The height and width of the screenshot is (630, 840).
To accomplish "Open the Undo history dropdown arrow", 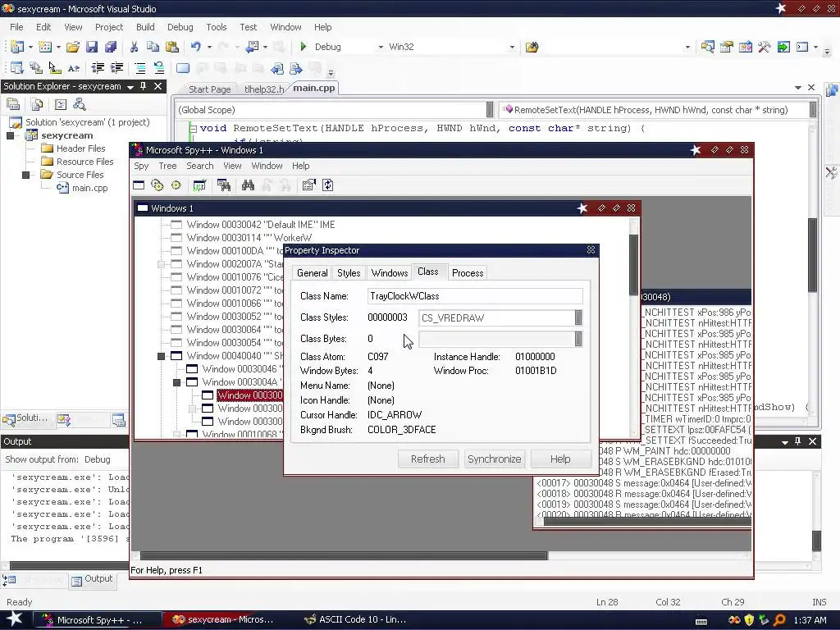I will tap(209, 47).
